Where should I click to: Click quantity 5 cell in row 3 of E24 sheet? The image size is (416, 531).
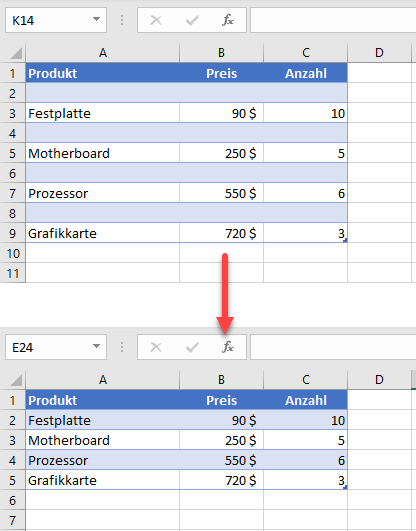306,440
